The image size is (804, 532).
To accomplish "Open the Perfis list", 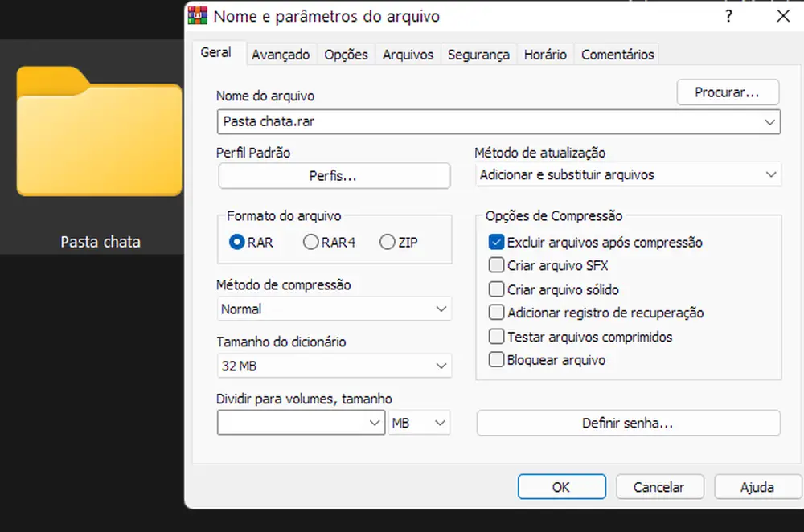I will 334,175.
